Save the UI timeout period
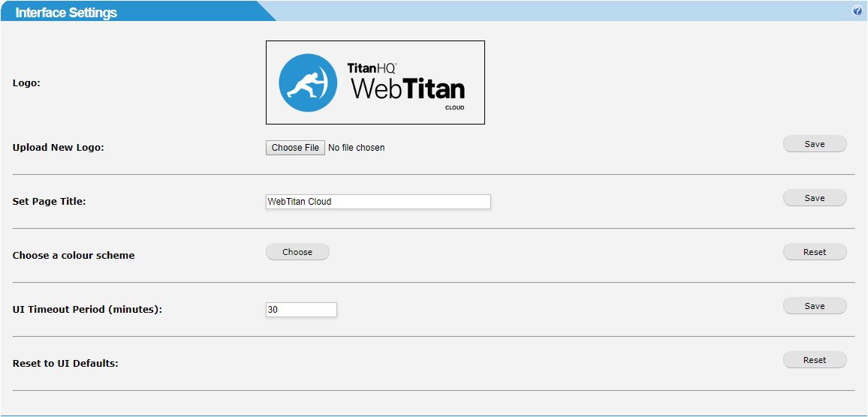 [815, 306]
